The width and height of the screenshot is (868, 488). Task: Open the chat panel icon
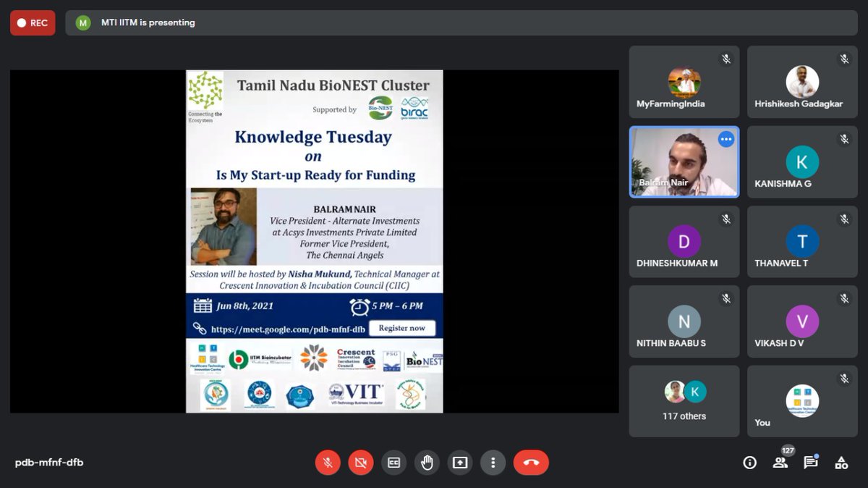click(x=811, y=463)
